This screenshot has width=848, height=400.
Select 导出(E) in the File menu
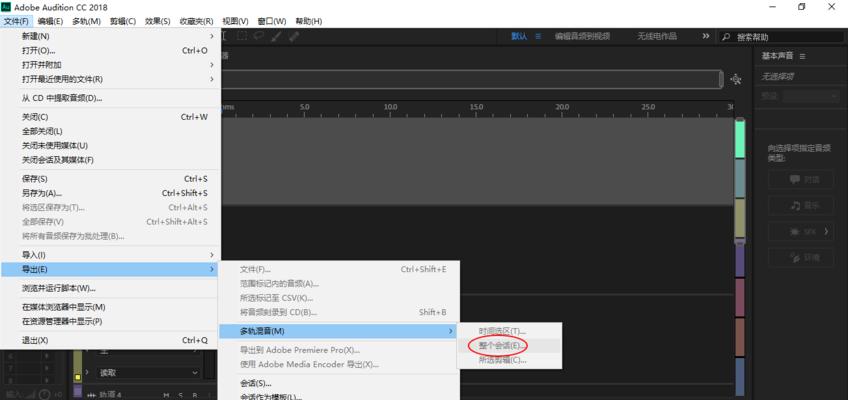click(109, 269)
